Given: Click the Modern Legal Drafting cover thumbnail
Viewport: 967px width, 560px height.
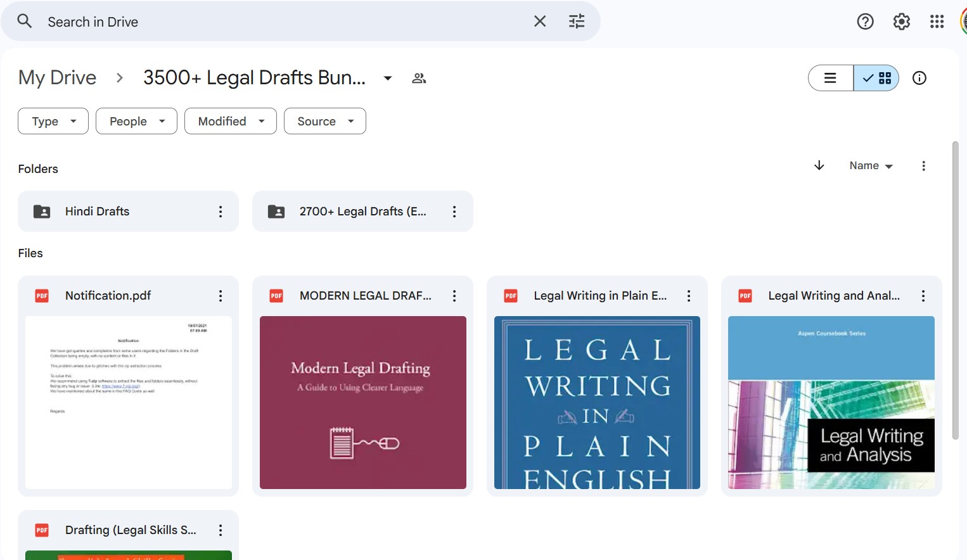Looking at the screenshot, I should (x=363, y=402).
